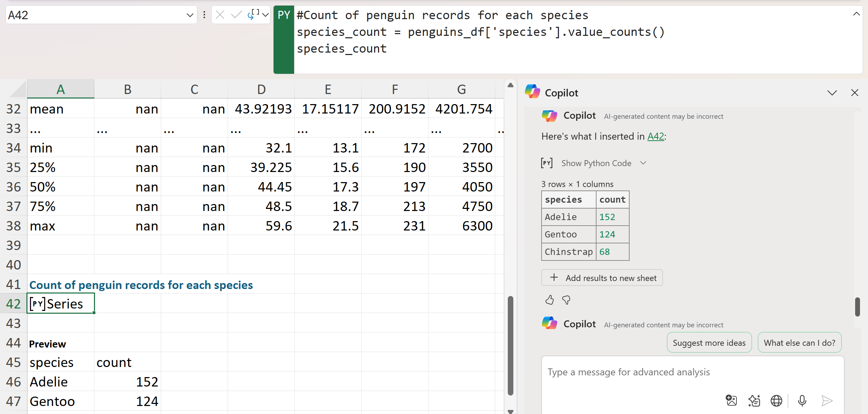Screen dimensions: 868x414
Task: Click the sparkle prompts icon in message box
Action: [x=754, y=401]
